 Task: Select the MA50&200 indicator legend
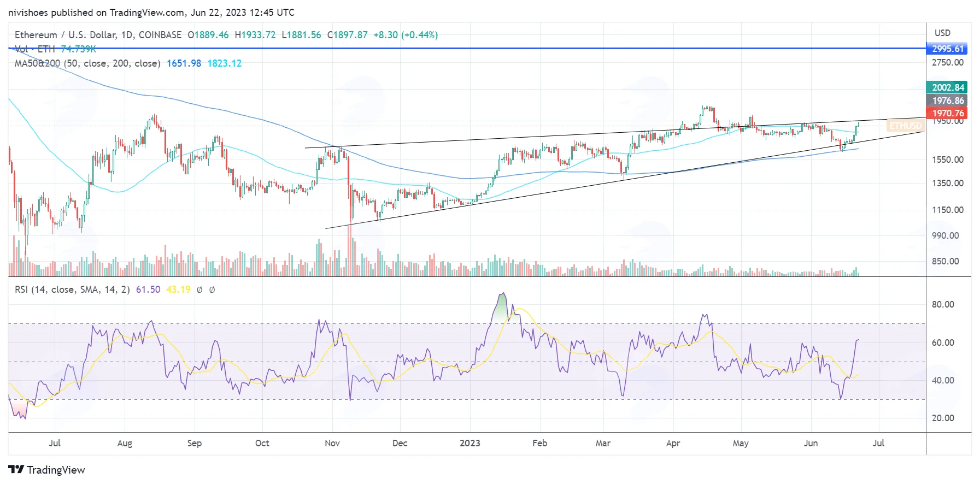(x=87, y=63)
